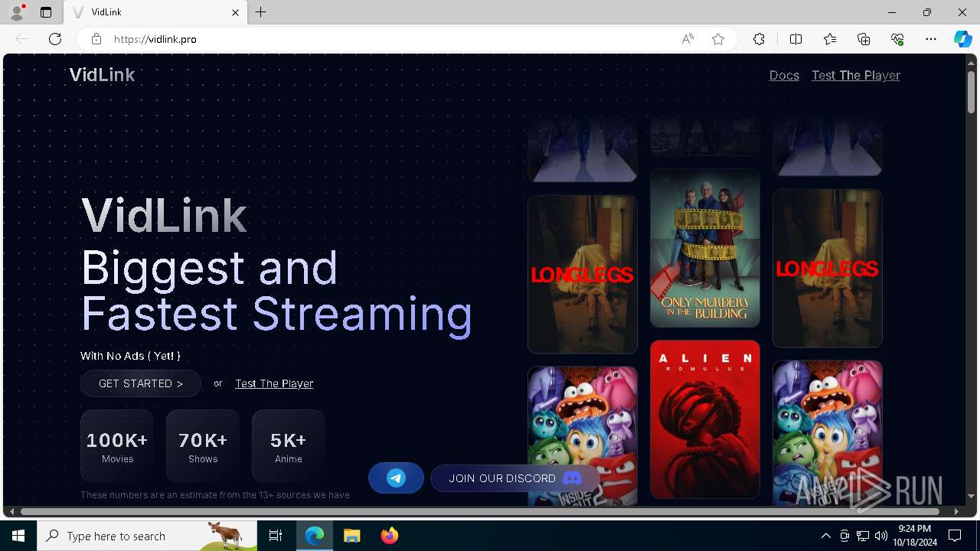Select Only Murders in the Building poster
Viewport: 980px width, 551px height.
tap(705, 248)
